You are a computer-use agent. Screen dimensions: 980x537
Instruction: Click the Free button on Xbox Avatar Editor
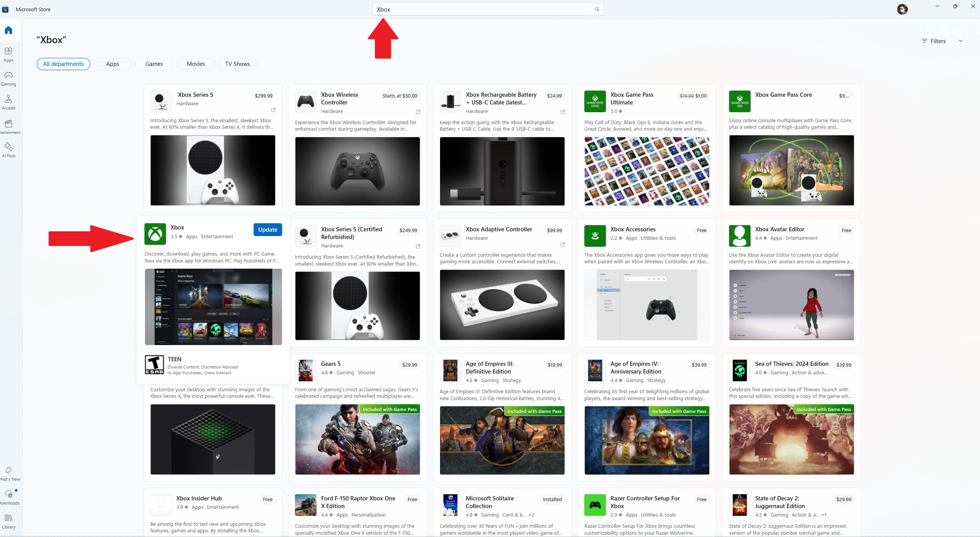tap(846, 230)
